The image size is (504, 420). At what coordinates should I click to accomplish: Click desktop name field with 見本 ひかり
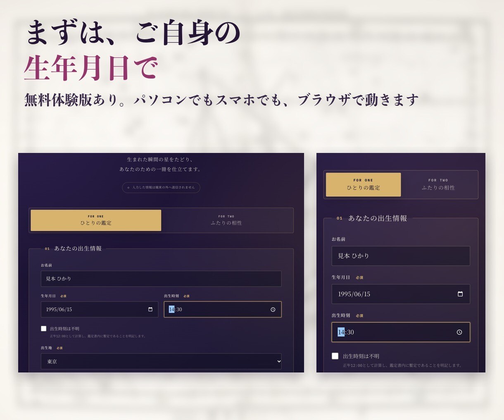(x=161, y=279)
